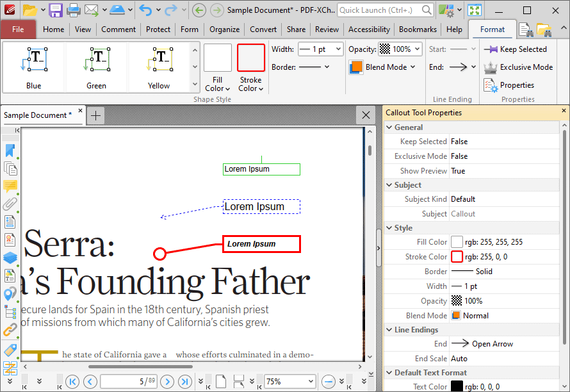Apply the Green callout style
Screen dimensions: 570x392
(x=96, y=68)
